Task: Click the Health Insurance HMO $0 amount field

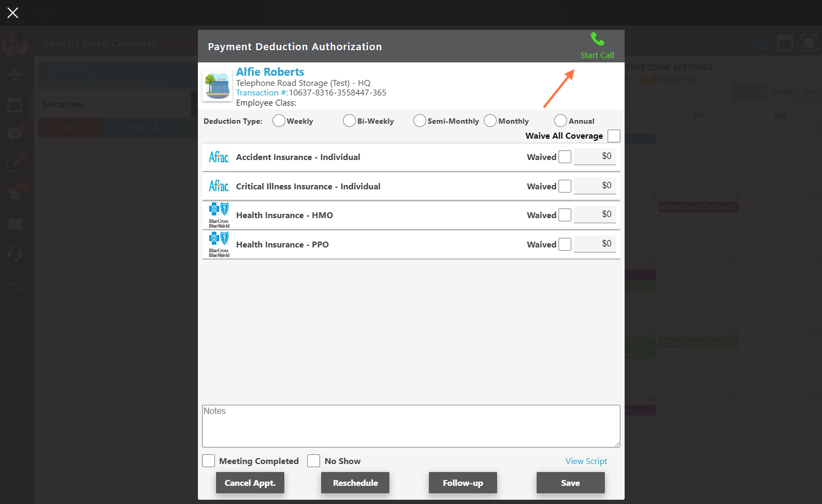Action: (x=595, y=214)
